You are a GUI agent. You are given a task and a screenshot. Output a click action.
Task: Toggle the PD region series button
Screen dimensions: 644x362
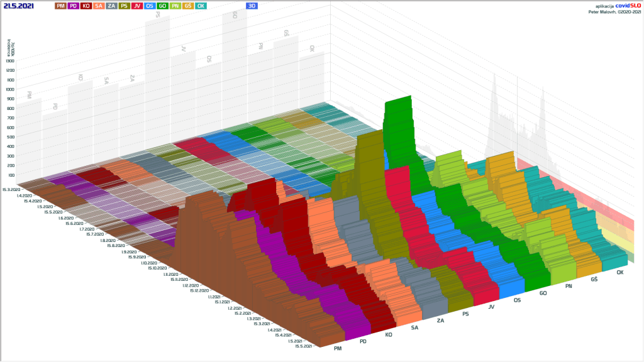click(74, 6)
